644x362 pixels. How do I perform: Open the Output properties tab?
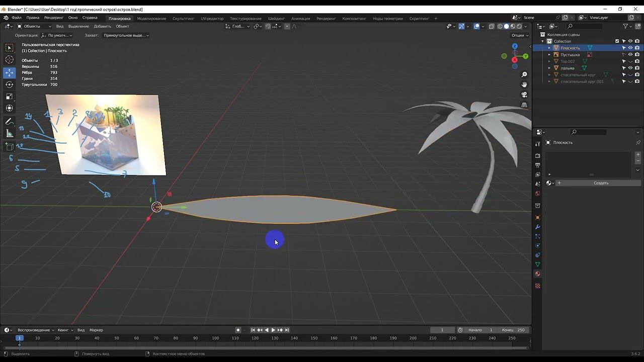coord(537,165)
